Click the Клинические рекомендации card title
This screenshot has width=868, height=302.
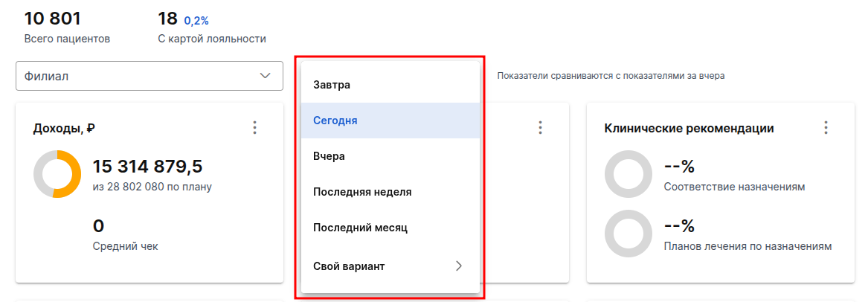point(689,129)
